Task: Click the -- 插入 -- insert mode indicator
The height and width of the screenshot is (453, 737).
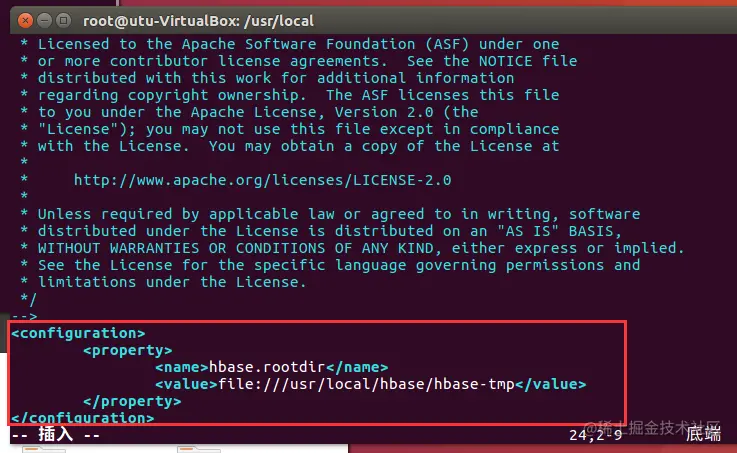Action: point(55,435)
